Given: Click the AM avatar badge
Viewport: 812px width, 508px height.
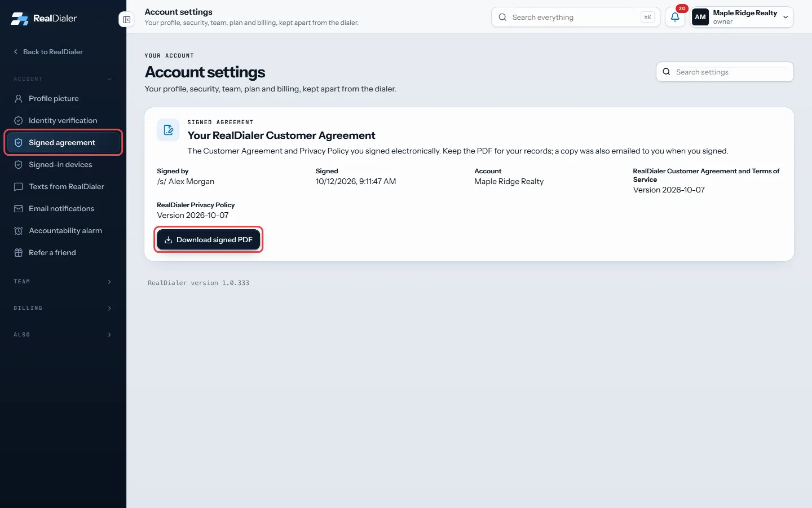Looking at the screenshot, I should point(700,17).
